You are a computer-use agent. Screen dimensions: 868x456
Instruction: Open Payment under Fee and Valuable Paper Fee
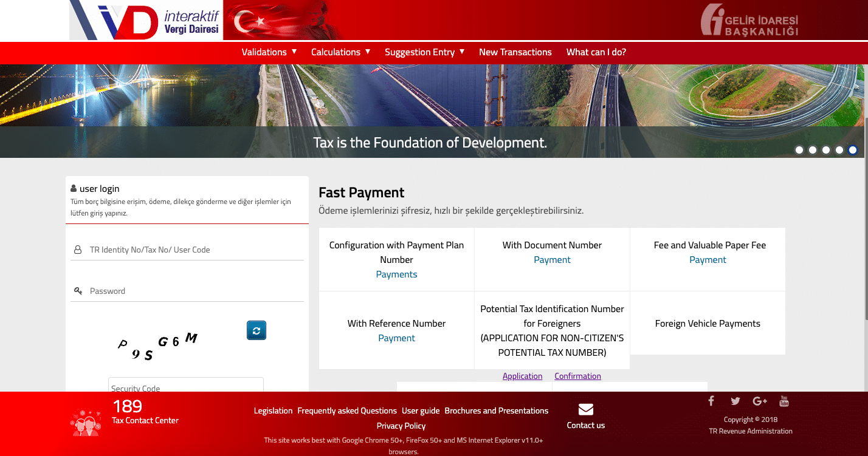pos(708,260)
